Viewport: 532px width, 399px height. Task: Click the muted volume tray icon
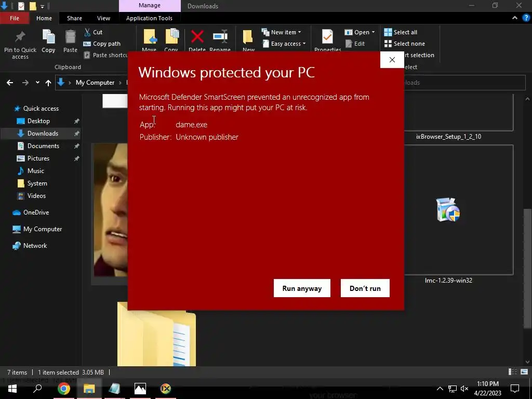[464, 389]
